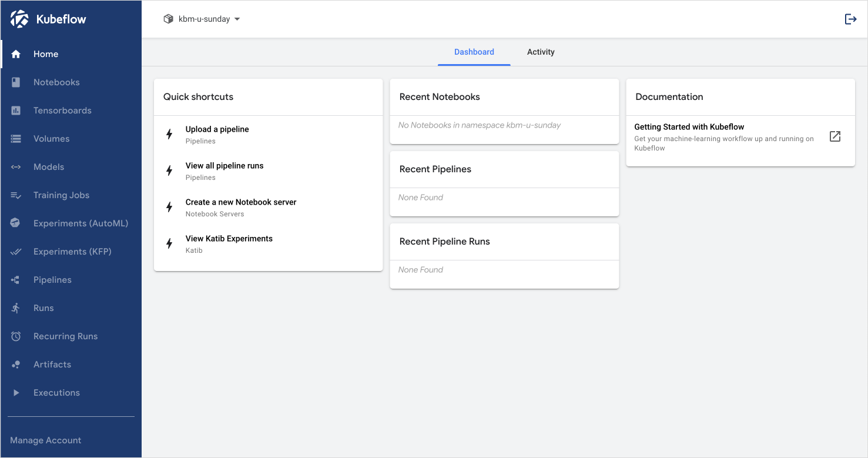Click the Kubeflow title text
This screenshot has height=458, width=868.
(61, 19)
